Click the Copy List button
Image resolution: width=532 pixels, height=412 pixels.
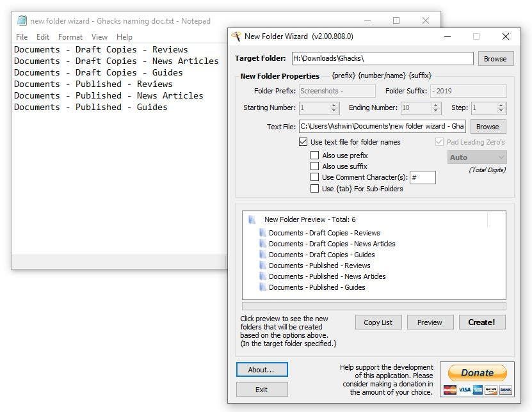pos(378,322)
